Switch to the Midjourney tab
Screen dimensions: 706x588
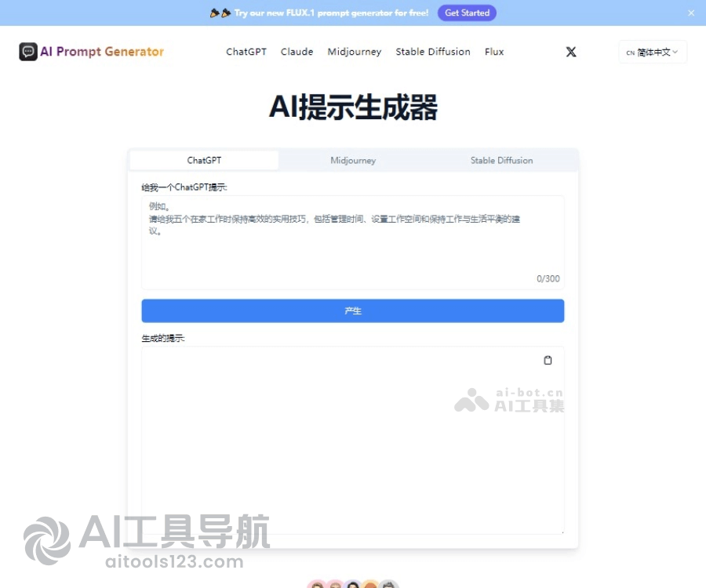pos(353,160)
